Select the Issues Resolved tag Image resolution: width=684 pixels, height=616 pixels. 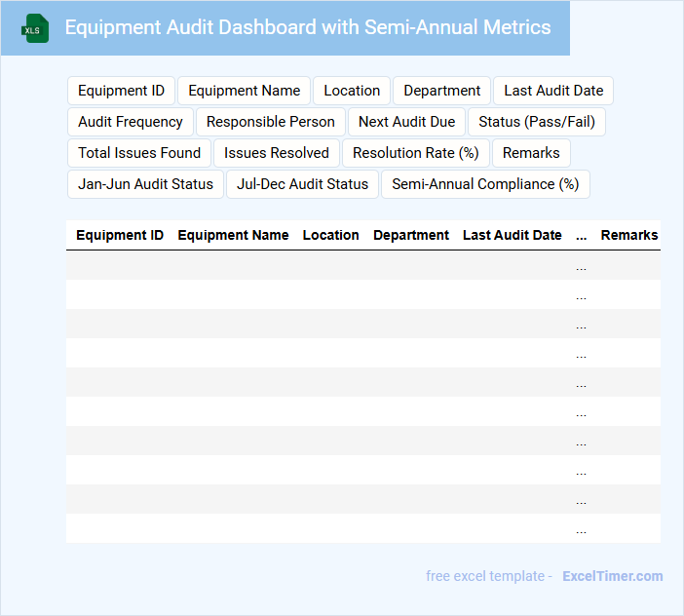[277, 153]
